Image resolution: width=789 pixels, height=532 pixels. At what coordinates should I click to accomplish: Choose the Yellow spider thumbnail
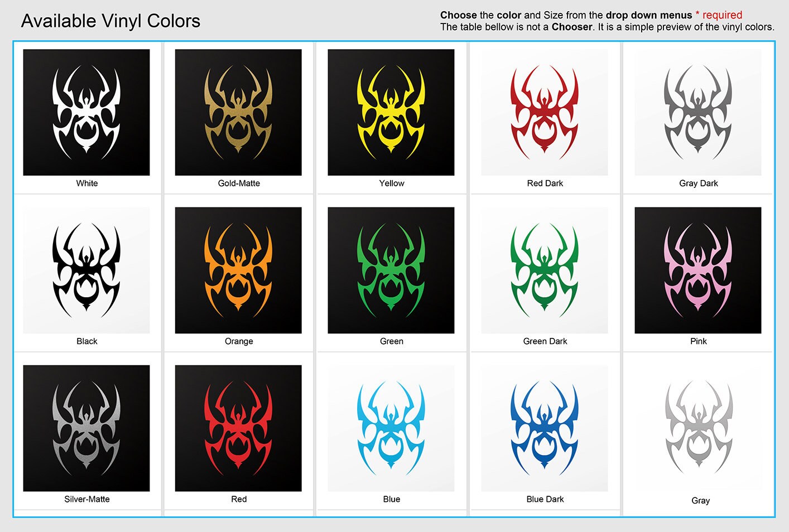[x=391, y=112]
